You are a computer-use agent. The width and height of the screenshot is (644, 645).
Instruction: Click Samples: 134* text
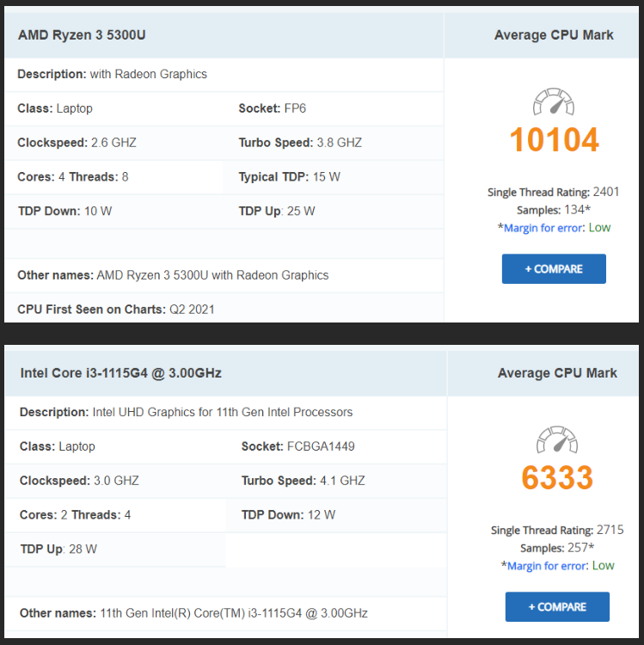tap(553, 210)
